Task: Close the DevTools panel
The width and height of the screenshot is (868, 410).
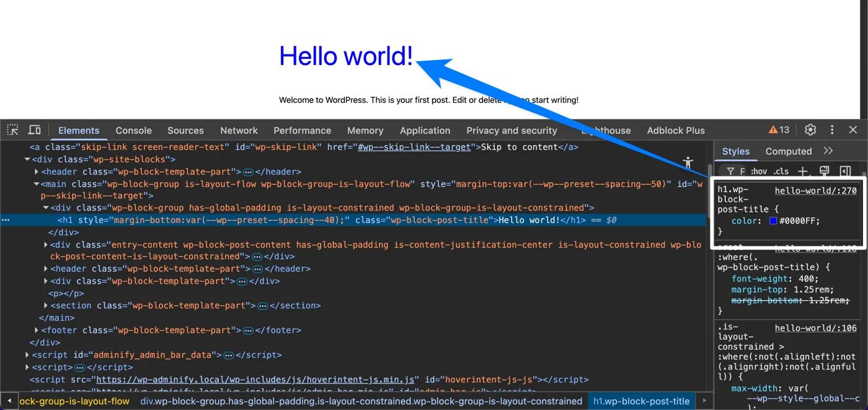Action: coord(853,130)
